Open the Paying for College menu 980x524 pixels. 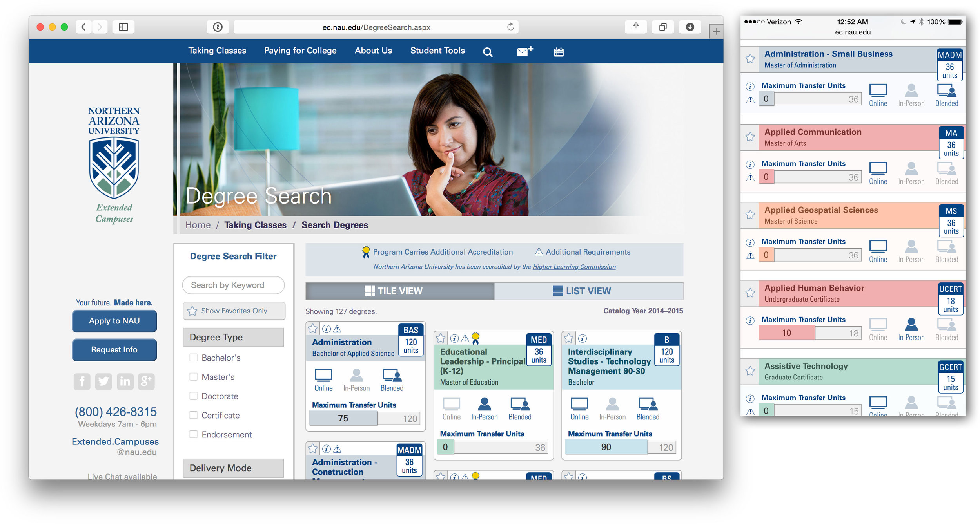[300, 51]
